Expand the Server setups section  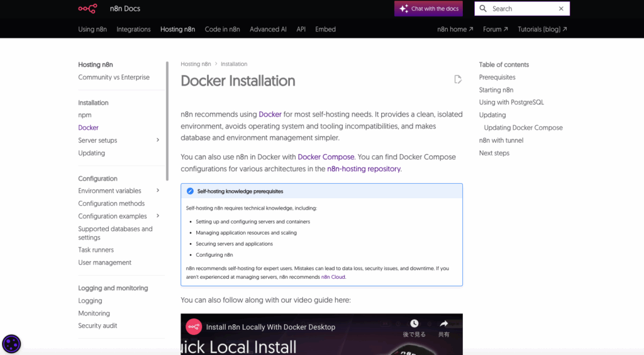(158, 140)
